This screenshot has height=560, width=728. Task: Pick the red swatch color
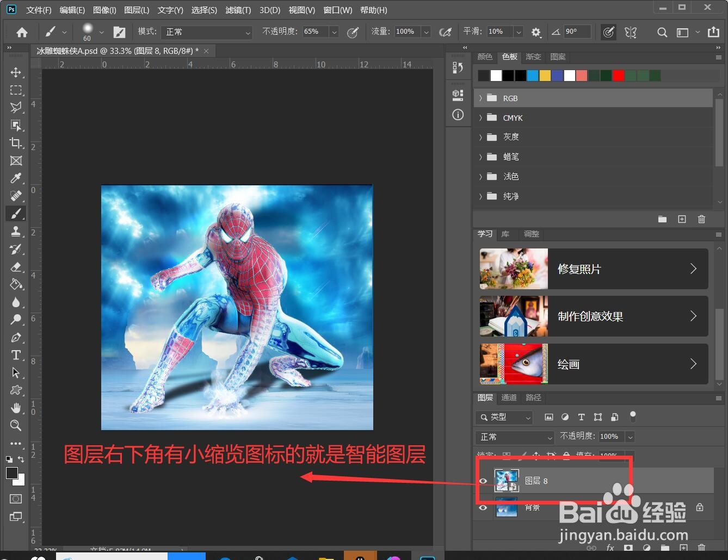[x=618, y=76]
